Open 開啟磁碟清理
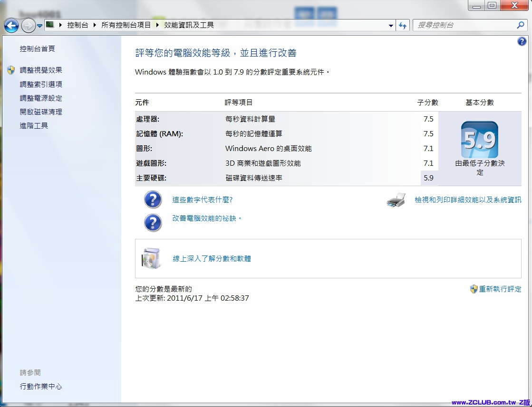 coord(41,112)
